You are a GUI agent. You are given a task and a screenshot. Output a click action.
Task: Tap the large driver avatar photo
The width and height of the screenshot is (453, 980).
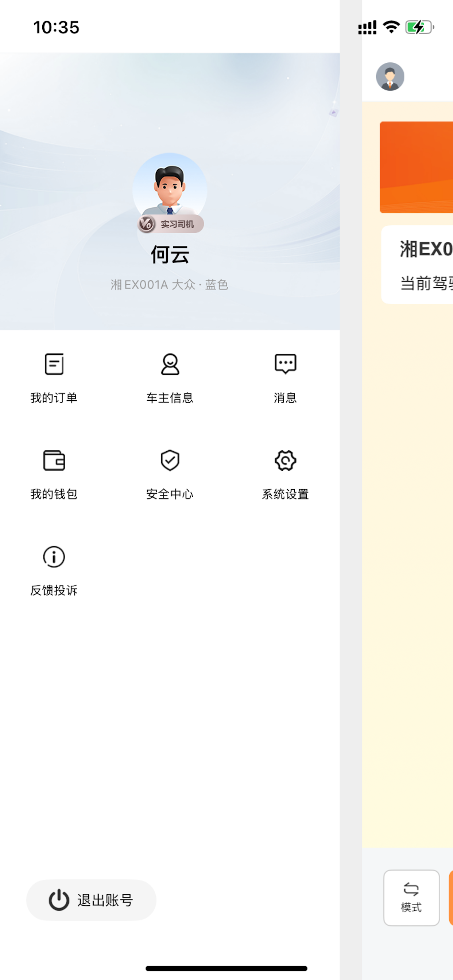(170, 186)
